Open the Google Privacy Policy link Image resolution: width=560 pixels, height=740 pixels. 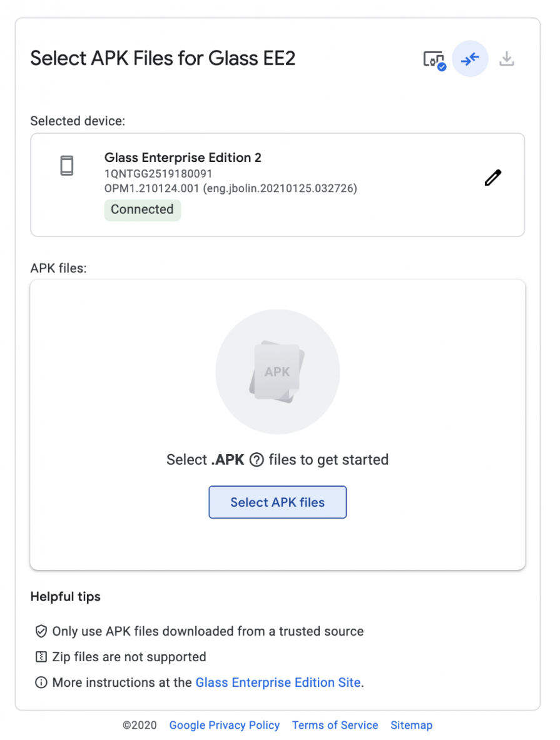[x=224, y=725]
